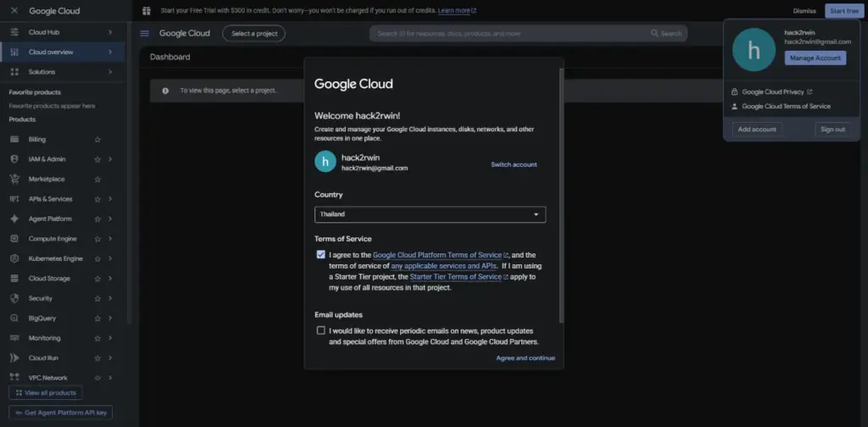Close the navigation menu with the X icon
Screen dimensions: 868x427
pos(14,10)
